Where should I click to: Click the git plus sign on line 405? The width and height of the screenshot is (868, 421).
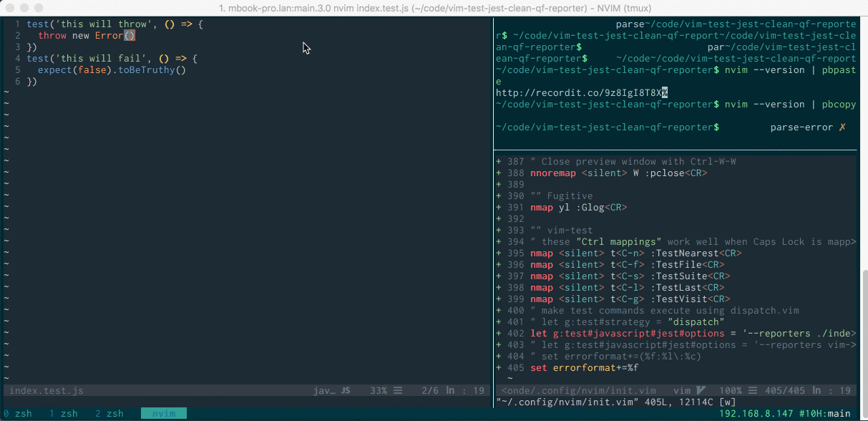(499, 368)
